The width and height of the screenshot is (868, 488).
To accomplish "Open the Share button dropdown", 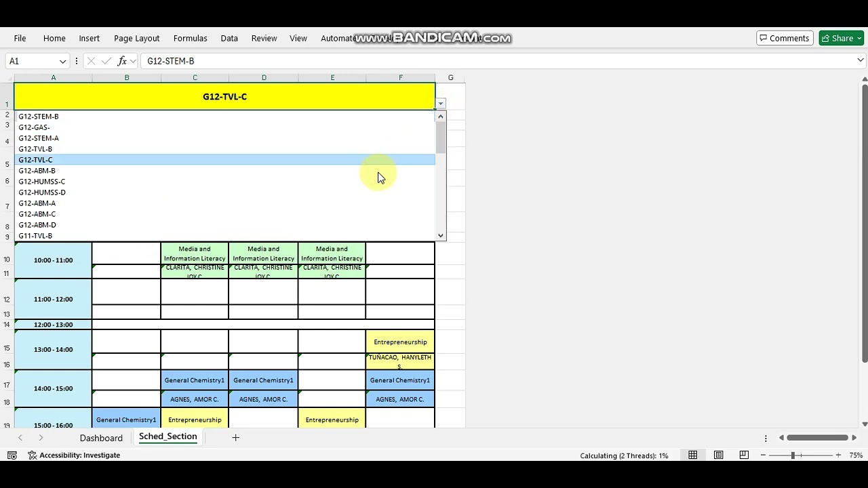I will tap(859, 39).
